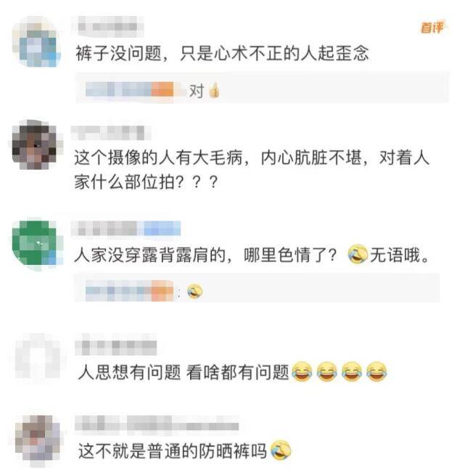The height and width of the screenshot is (476, 465).
Task: Open the dark avatar of second commenter
Action: (36, 145)
